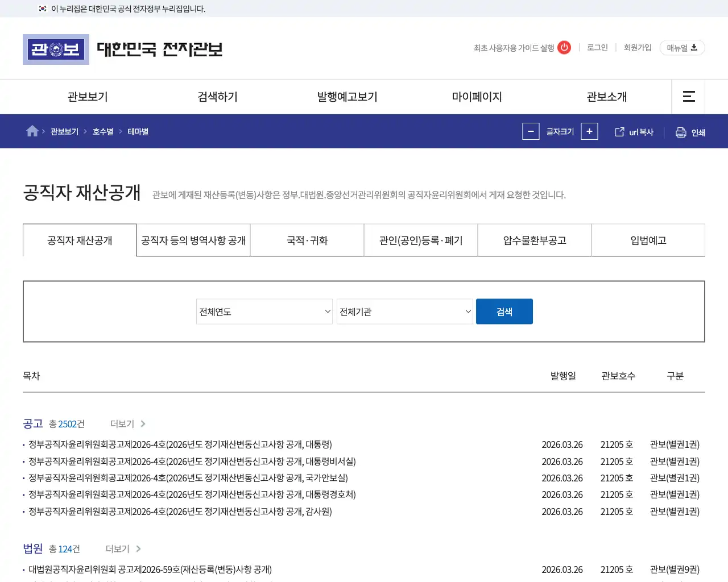Increase text size with the plus button
This screenshot has width=728, height=582.
coord(589,131)
